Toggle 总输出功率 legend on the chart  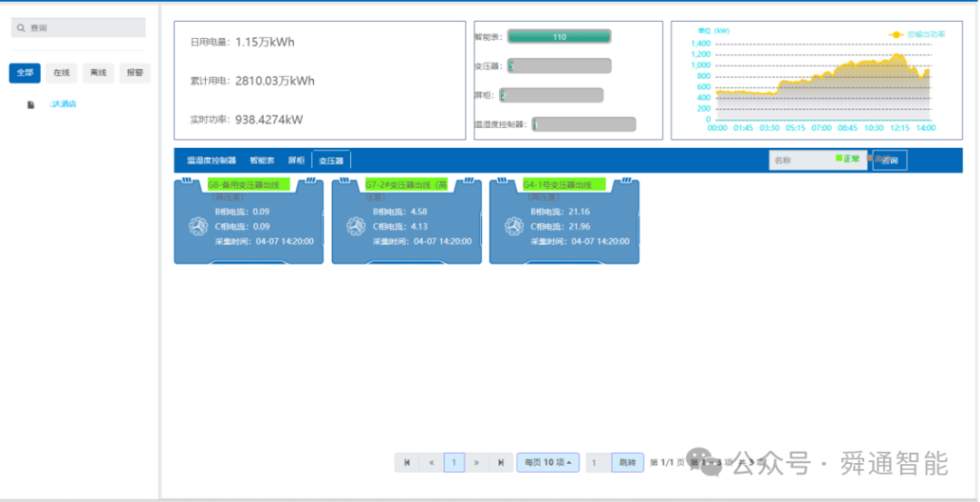916,34
